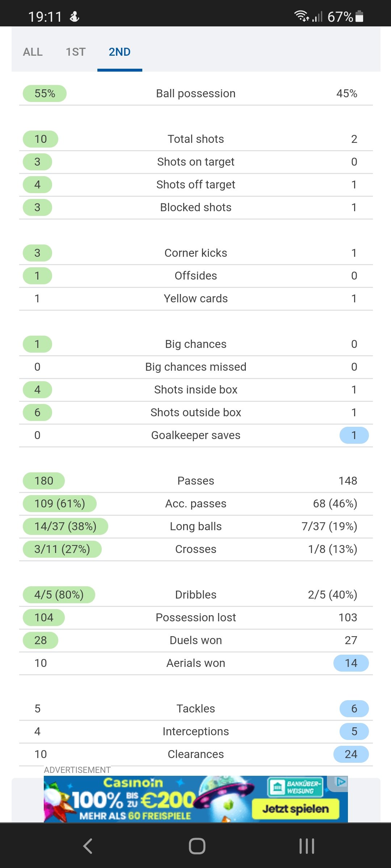Tap the Wi-Fi status icon
Image resolution: width=391 pixels, height=868 pixels.
pos(301,16)
